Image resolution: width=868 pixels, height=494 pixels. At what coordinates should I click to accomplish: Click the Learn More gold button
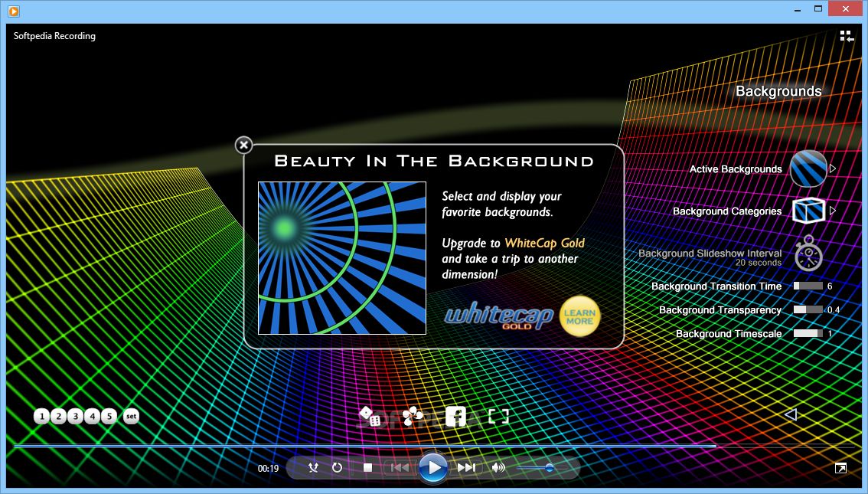click(579, 317)
